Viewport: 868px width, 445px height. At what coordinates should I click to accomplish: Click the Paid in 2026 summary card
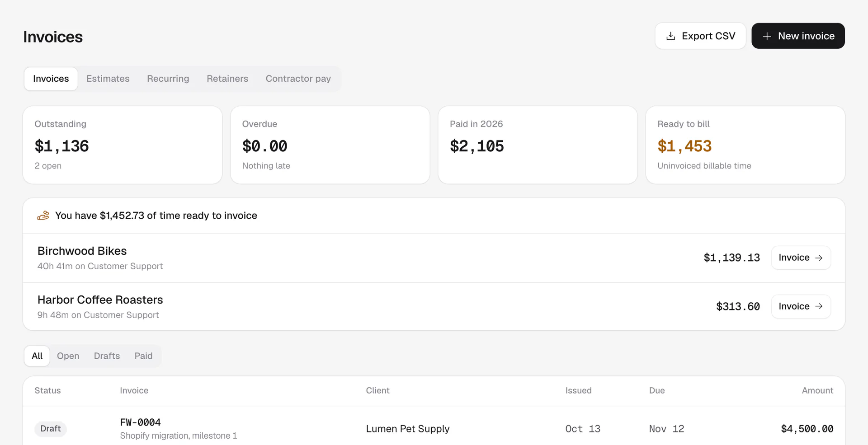538,145
